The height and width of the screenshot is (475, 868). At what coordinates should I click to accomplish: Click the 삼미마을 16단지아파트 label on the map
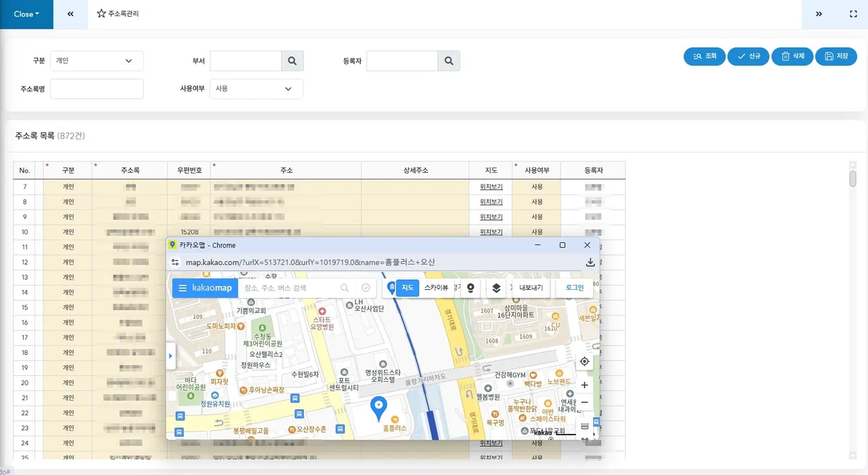516,311
